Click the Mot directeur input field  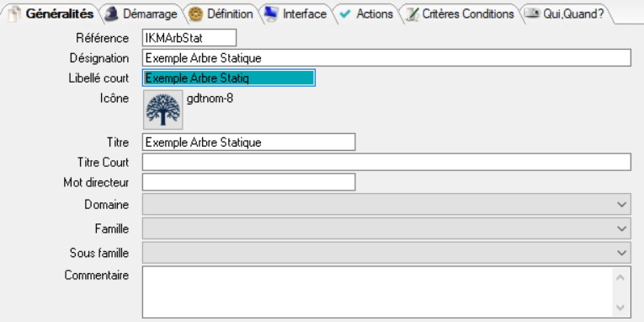[249, 182]
